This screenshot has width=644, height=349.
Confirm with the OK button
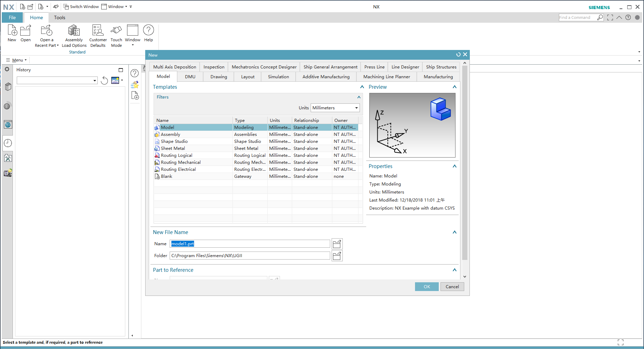click(x=427, y=287)
